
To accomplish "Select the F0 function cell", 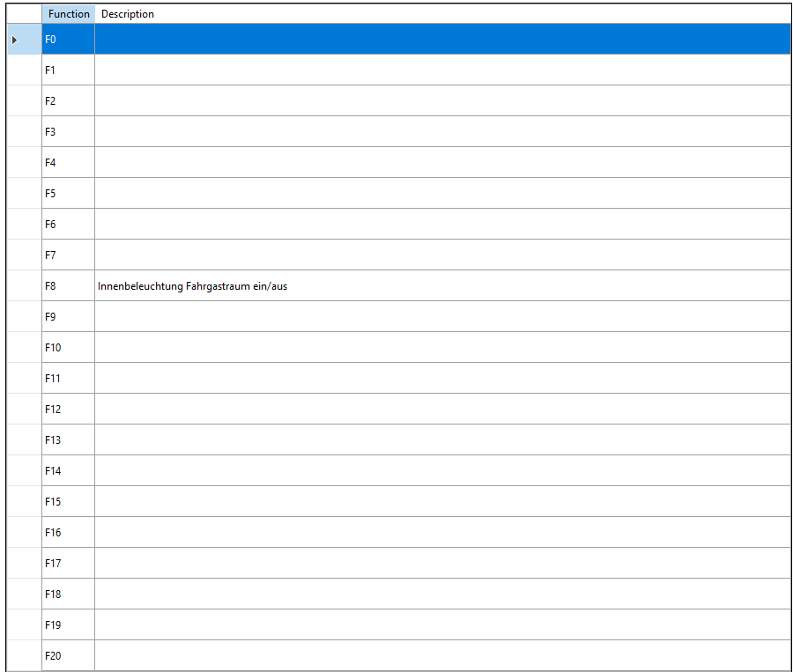I will tap(68, 40).
